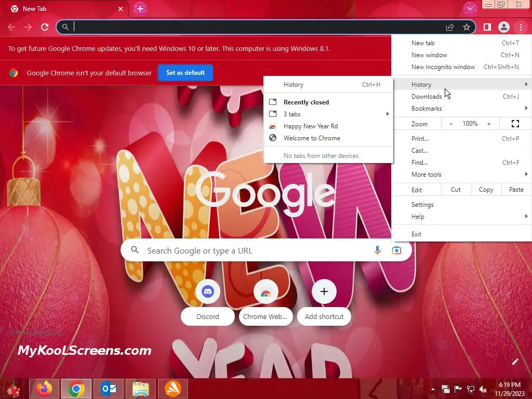Search by image with the Lens camera icon
Image resolution: width=532 pixels, height=399 pixels.
[x=396, y=250]
